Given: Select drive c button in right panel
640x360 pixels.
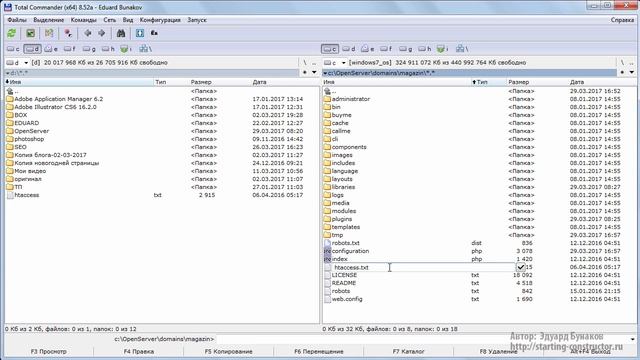Looking at the screenshot, I should coord(330,49).
